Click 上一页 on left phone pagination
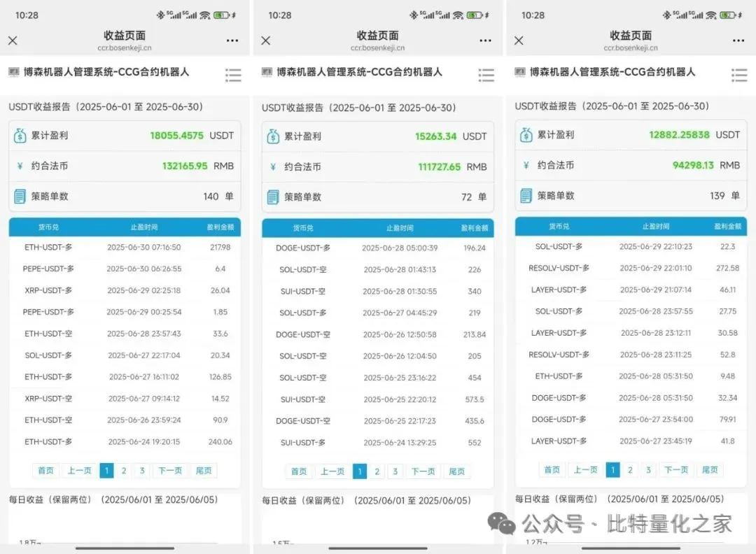 point(79,471)
